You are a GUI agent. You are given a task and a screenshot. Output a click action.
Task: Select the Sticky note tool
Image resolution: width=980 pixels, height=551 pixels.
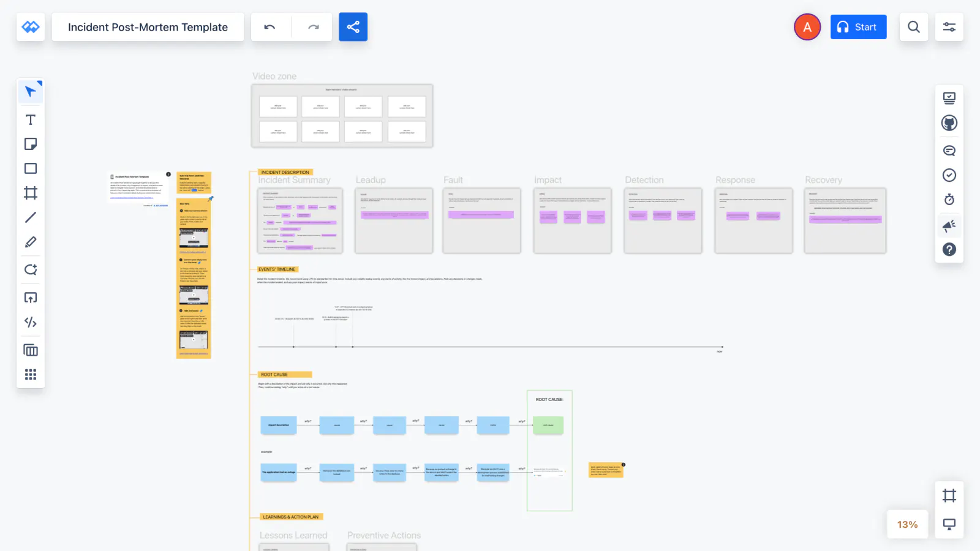tap(31, 144)
